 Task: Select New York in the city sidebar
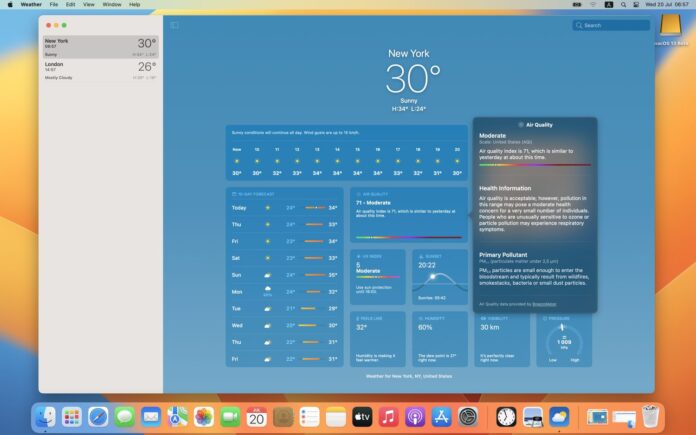click(101, 47)
